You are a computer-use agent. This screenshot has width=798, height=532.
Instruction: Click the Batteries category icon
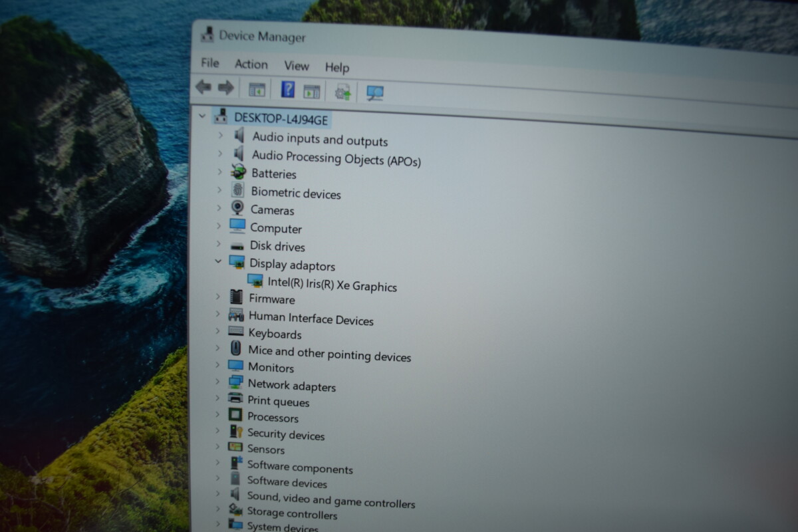coord(238,172)
